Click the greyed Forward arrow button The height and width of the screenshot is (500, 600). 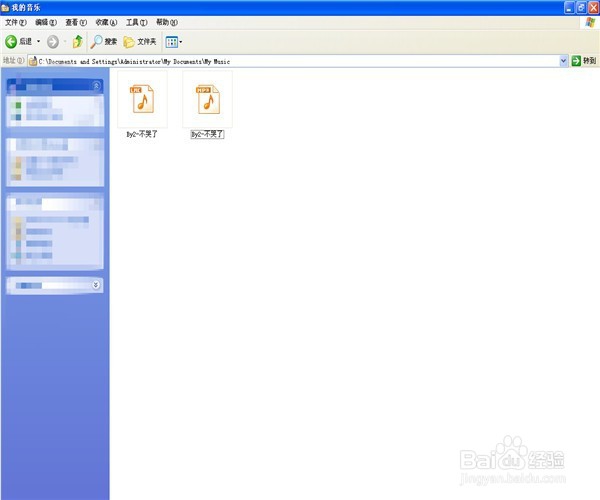(53, 42)
